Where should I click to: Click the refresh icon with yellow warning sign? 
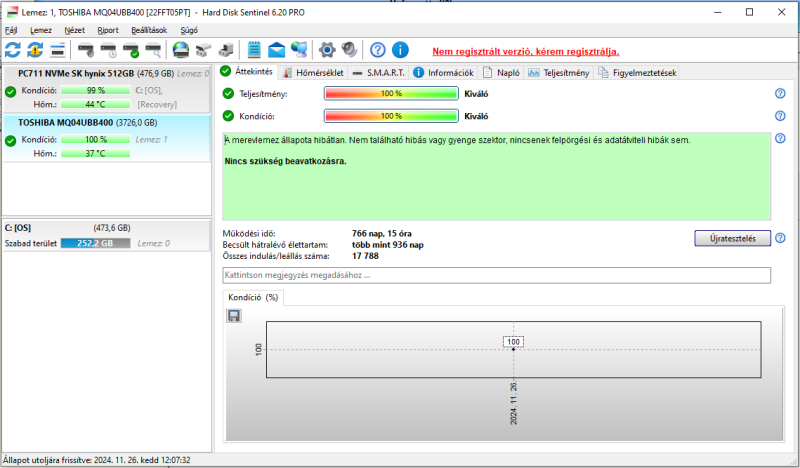click(x=35, y=50)
